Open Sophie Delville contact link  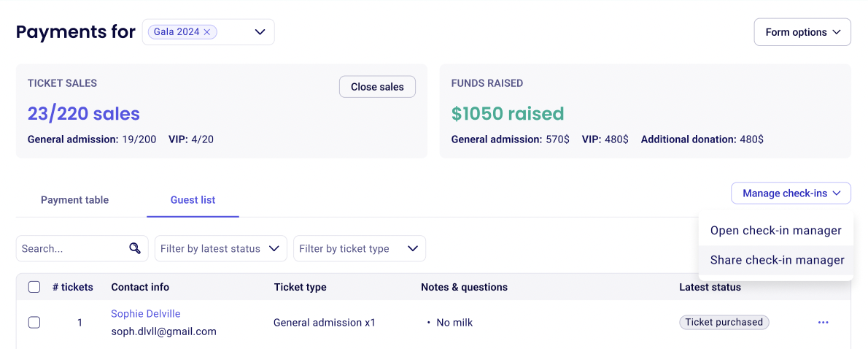146,314
